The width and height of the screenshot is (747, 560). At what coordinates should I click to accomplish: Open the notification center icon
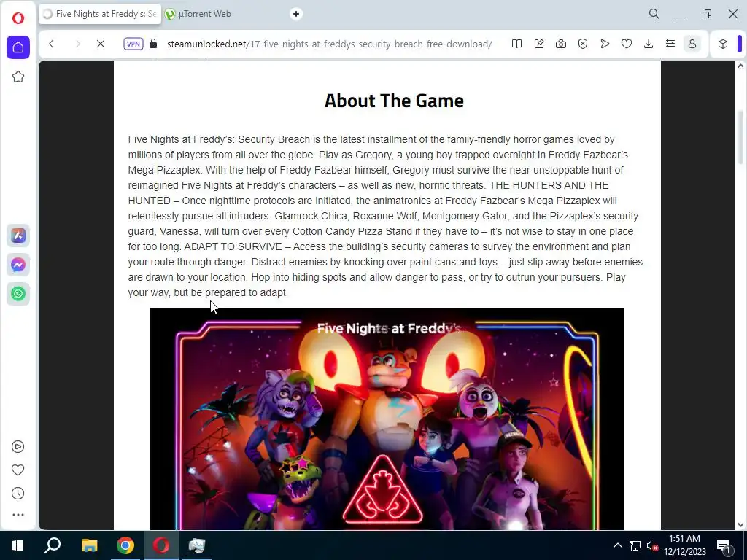724,545
